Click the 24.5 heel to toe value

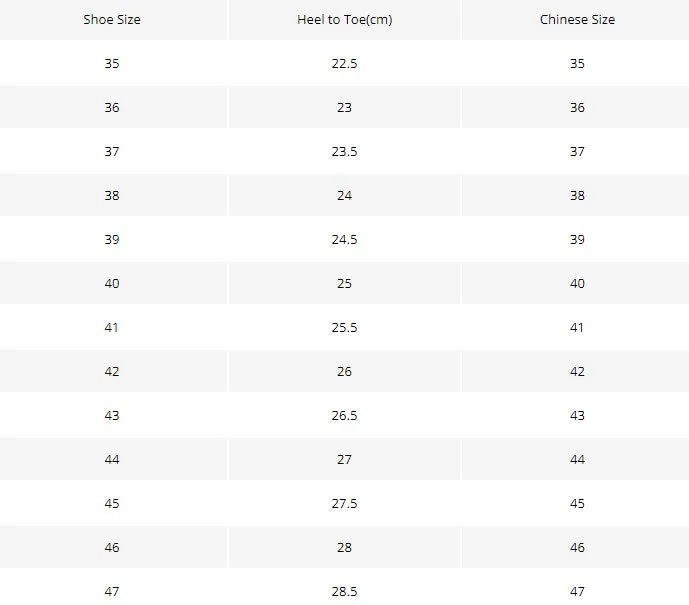pos(344,239)
